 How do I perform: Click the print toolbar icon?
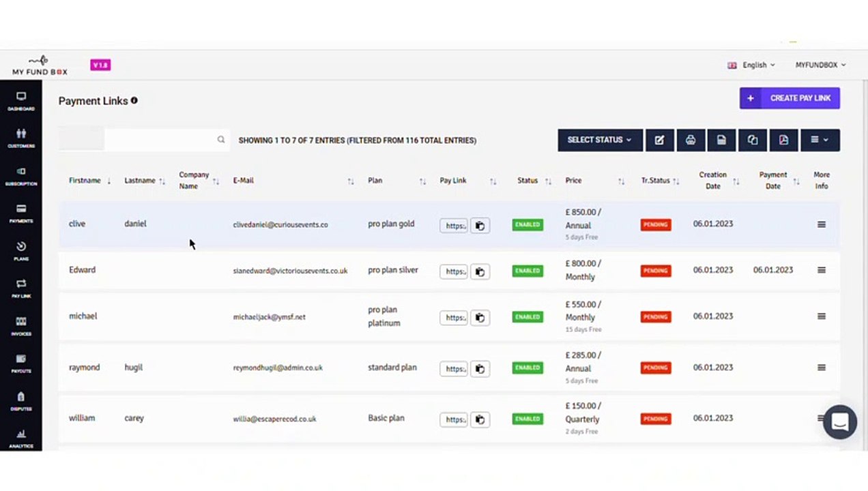tap(691, 140)
